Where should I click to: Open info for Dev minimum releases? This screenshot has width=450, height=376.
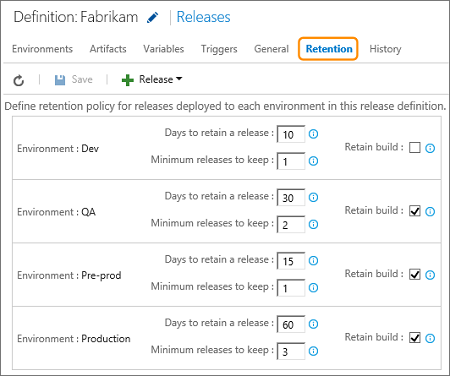pos(313,161)
